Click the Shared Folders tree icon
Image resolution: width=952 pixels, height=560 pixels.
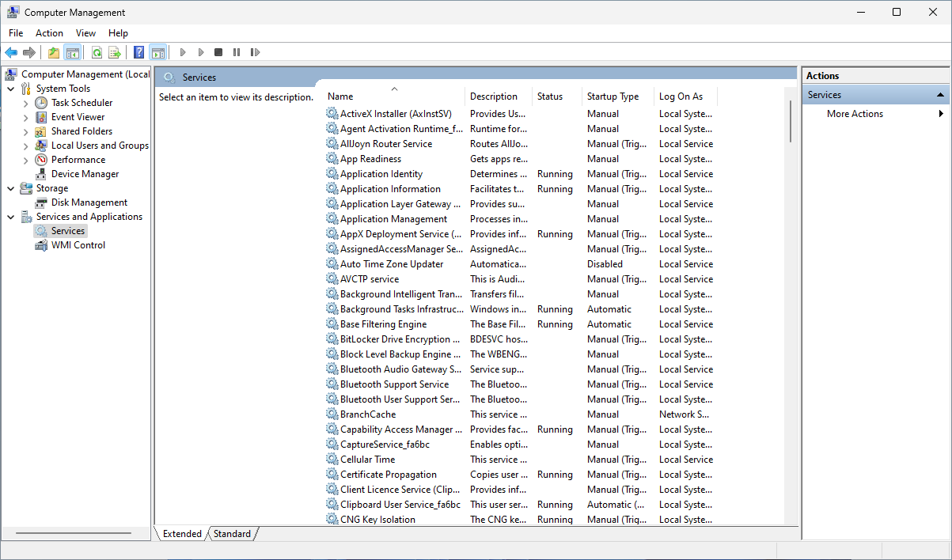[41, 131]
